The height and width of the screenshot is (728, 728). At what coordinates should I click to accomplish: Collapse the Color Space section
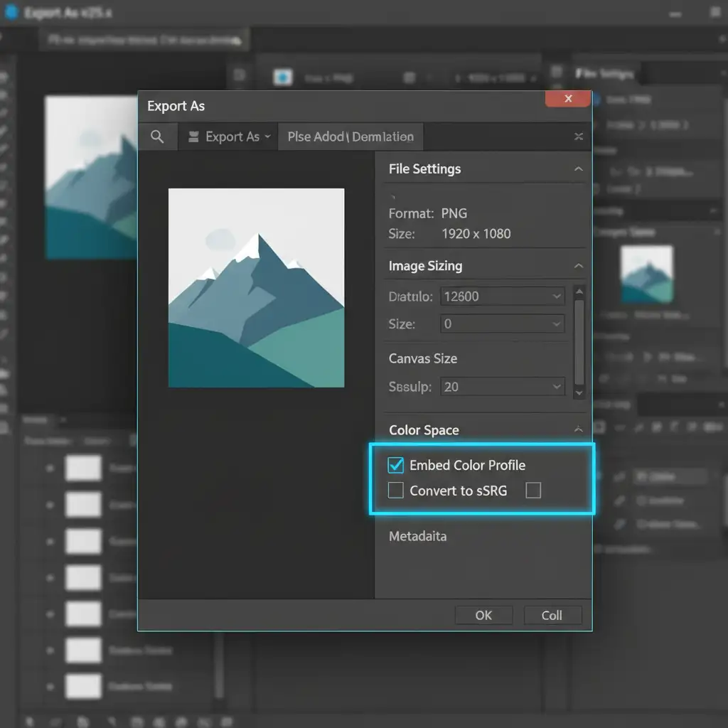[x=578, y=429]
